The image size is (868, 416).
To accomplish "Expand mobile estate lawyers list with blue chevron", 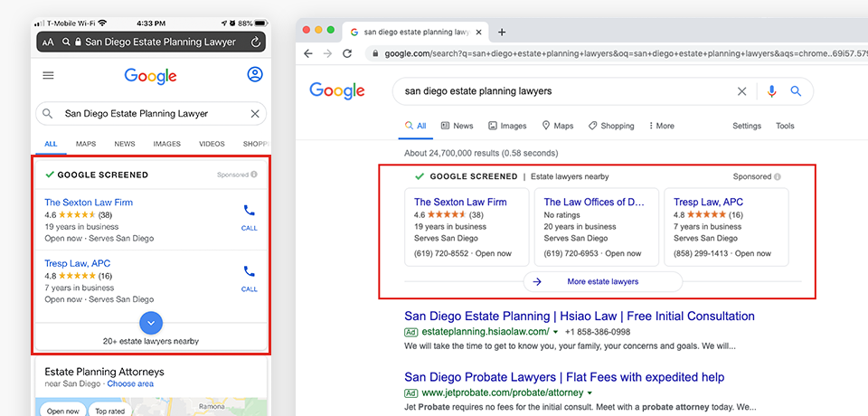I will (x=151, y=322).
